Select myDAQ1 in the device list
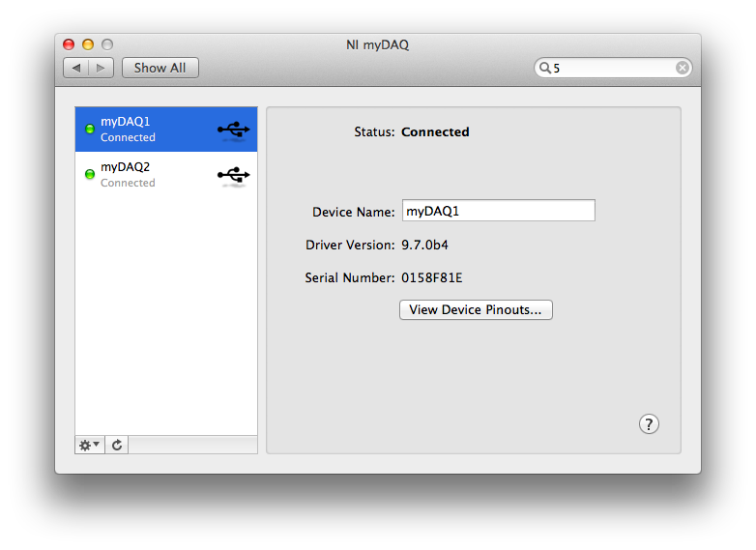Image resolution: width=756 pixels, height=550 pixels. [x=145, y=130]
